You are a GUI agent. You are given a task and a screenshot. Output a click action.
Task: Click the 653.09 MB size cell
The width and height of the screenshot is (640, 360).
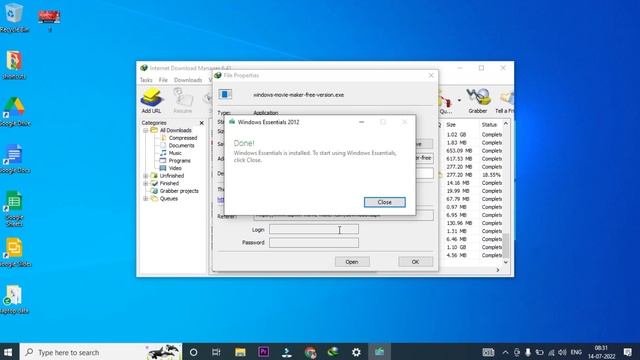[x=459, y=151]
